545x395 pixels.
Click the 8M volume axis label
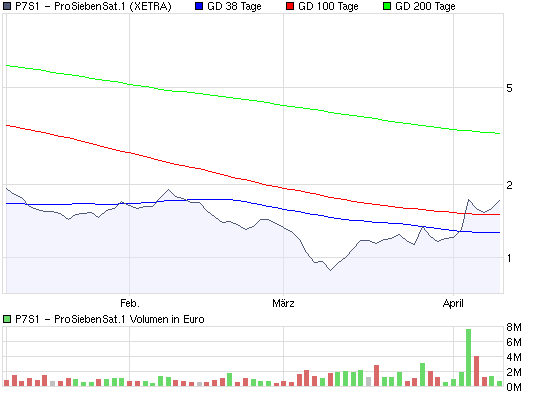[x=514, y=327]
